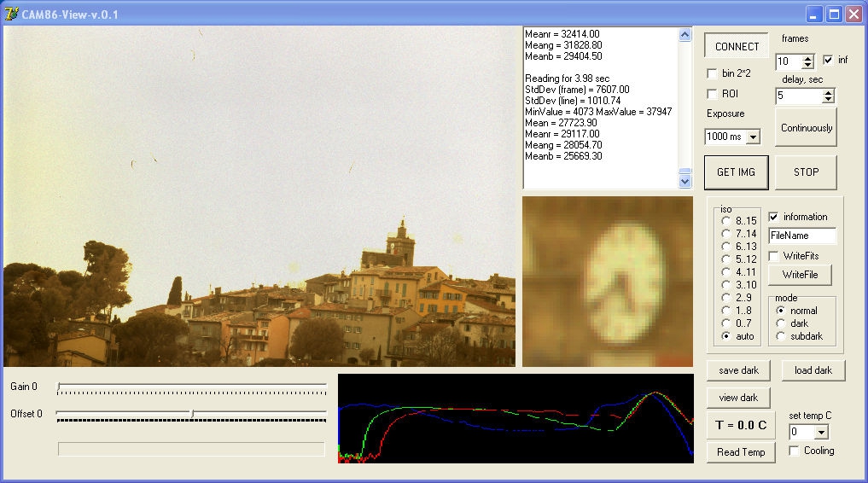Select dark mode radio button
The width and height of the screenshot is (868, 483).
[781, 323]
